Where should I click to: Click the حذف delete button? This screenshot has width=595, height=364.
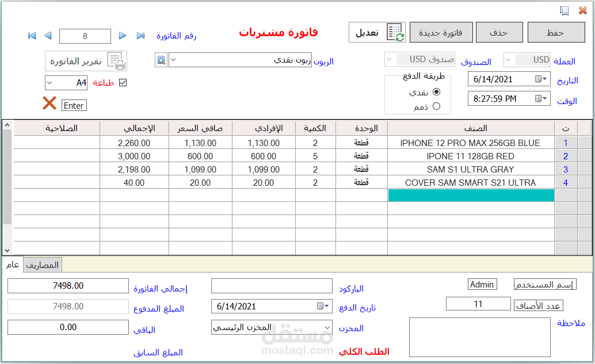tap(499, 32)
